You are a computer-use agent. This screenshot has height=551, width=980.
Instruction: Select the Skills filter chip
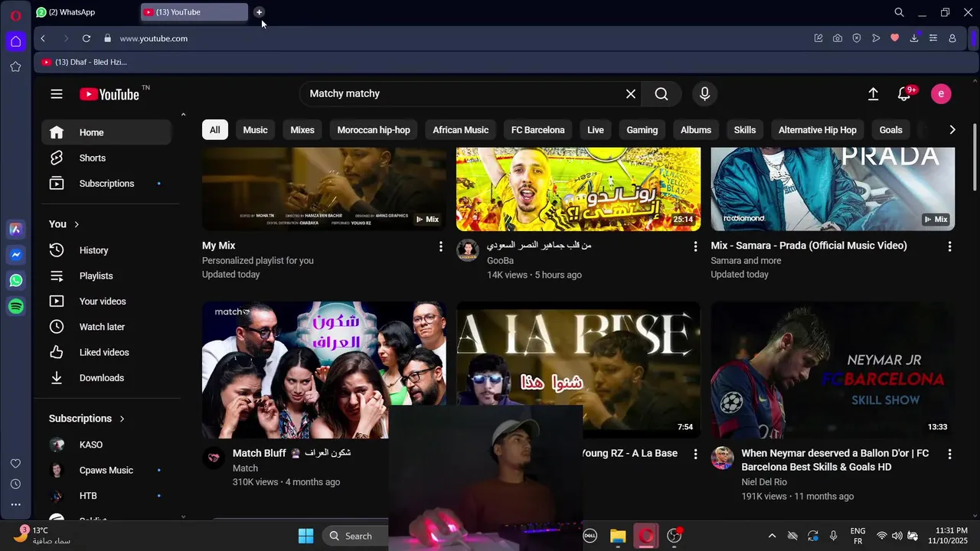pos(745,130)
